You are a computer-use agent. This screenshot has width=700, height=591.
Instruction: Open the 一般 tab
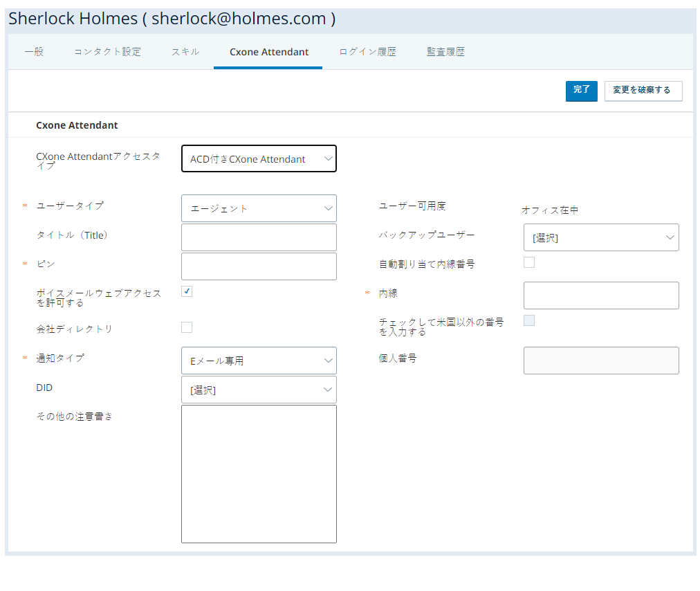point(34,52)
